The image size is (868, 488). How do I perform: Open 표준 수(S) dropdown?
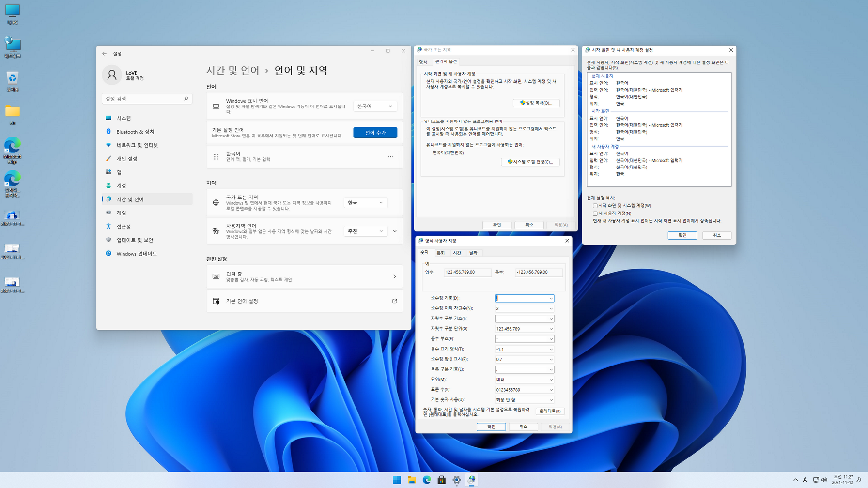(524, 390)
